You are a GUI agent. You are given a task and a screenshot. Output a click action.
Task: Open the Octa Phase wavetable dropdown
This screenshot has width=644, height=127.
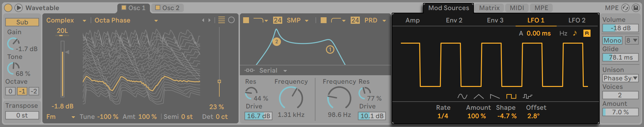pyautogui.click(x=126, y=20)
